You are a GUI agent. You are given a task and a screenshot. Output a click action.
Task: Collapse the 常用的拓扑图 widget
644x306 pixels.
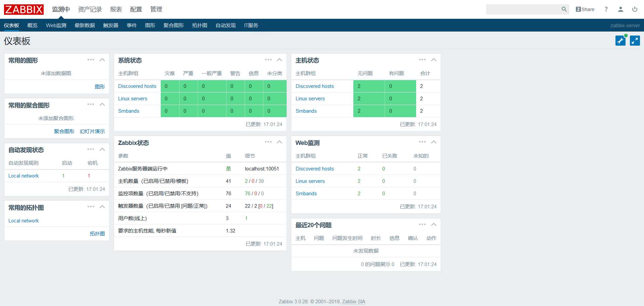tap(102, 207)
